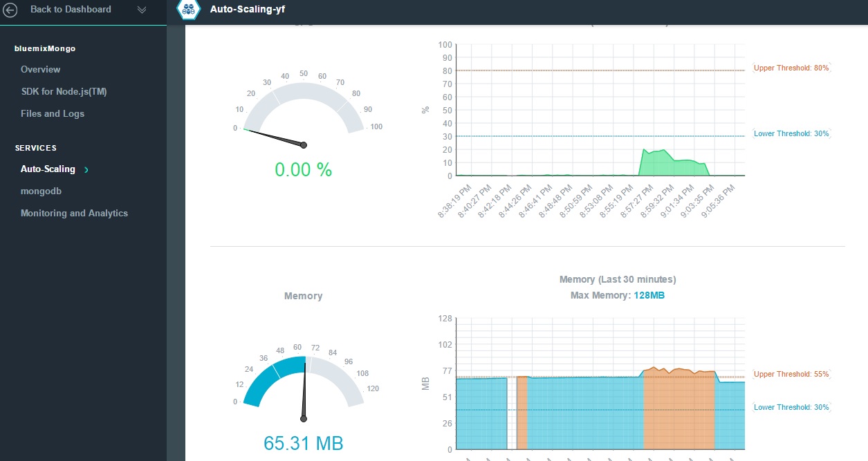The height and width of the screenshot is (461, 868).
Task: Open SDK for Node.js(TM) runtime
Action: (x=64, y=91)
